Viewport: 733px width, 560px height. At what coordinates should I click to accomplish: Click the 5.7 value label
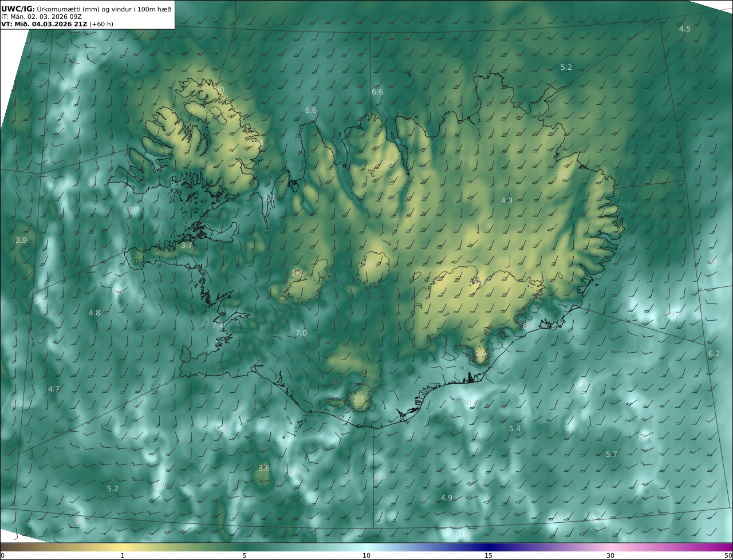pos(612,454)
